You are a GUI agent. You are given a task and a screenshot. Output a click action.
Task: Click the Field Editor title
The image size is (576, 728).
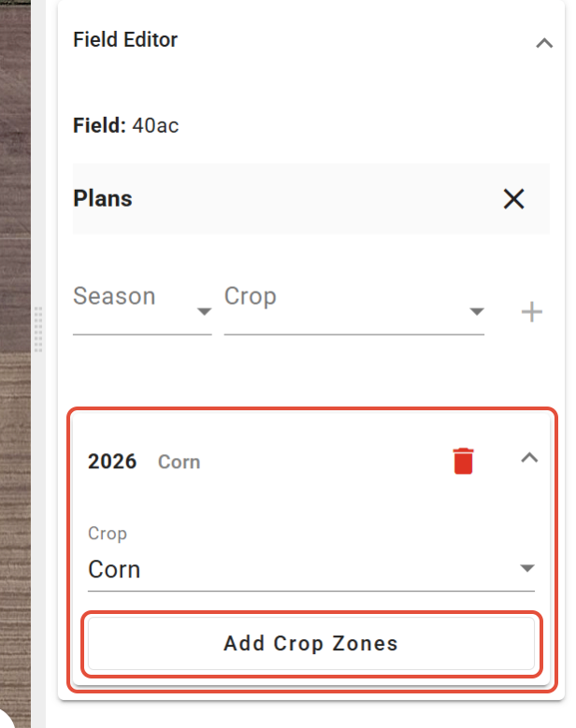pos(125,40)
